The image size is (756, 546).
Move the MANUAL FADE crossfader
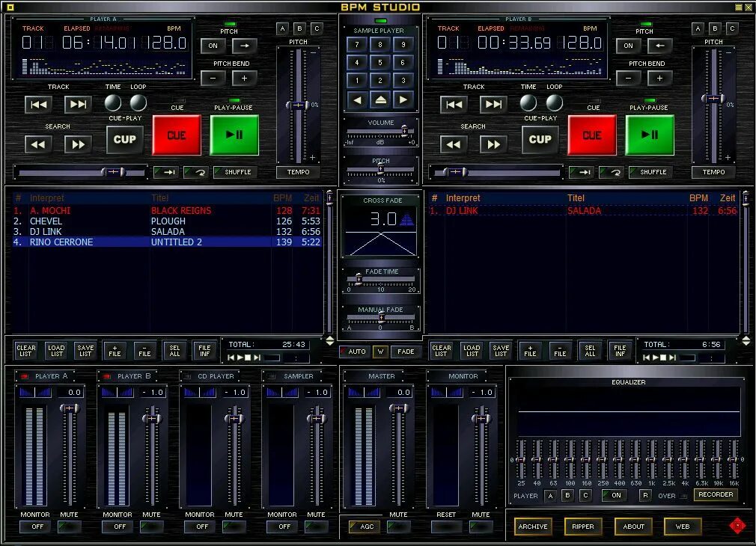tap(381, 317)
